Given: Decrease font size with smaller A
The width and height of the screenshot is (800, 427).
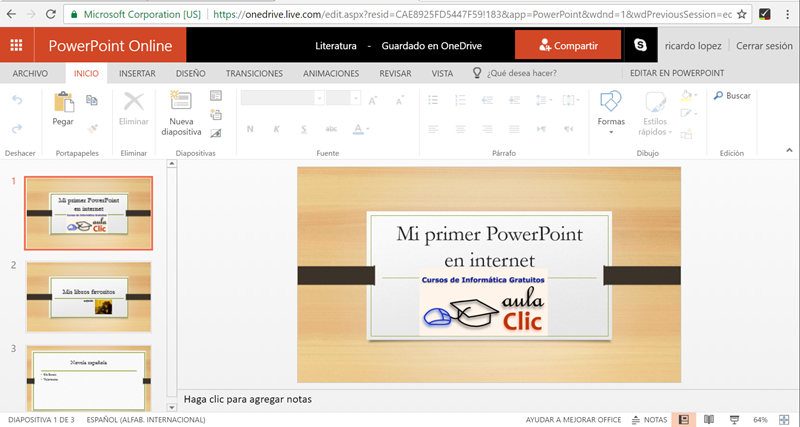Looking at the screenshot, I should pos(400,101).
